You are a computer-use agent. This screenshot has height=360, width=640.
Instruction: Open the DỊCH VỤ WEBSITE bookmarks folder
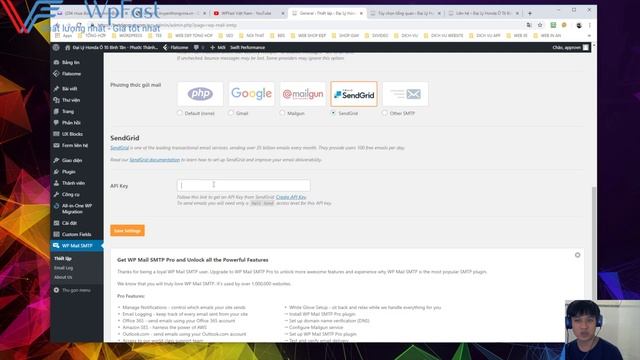point(444,36)
